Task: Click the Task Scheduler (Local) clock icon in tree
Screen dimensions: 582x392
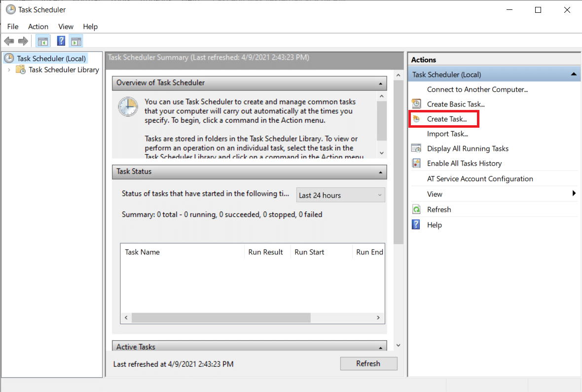Action: click(9, 58)
